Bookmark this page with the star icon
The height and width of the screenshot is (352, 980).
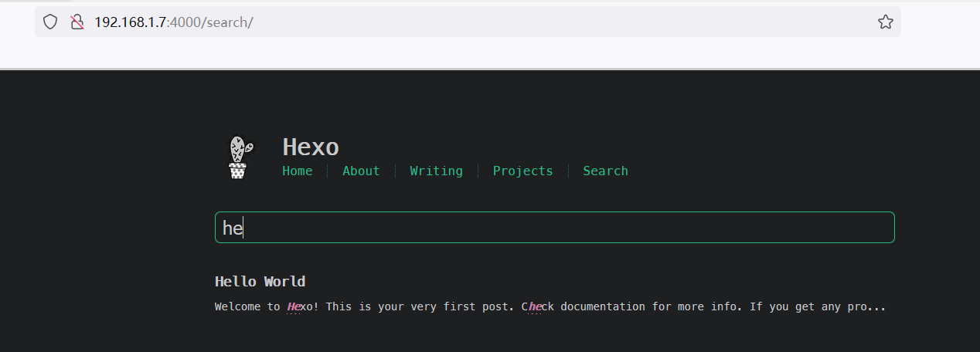tap(886, 22)
